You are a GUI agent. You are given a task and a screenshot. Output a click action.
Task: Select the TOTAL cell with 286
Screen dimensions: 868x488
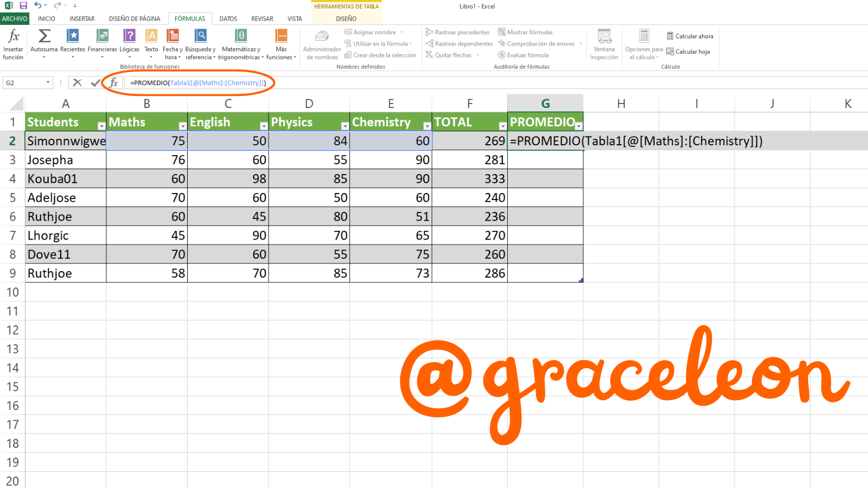(x=470, y=273)
